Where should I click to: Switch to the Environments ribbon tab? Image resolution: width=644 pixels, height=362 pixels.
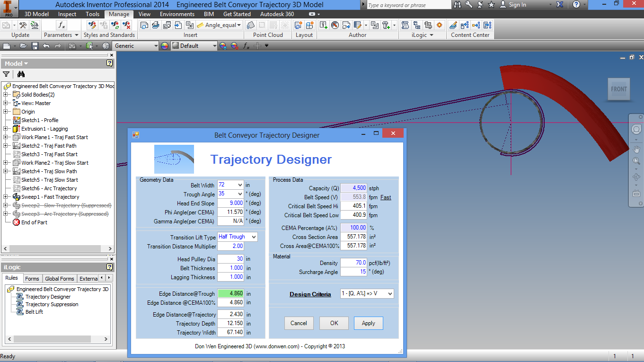(177, 14)
